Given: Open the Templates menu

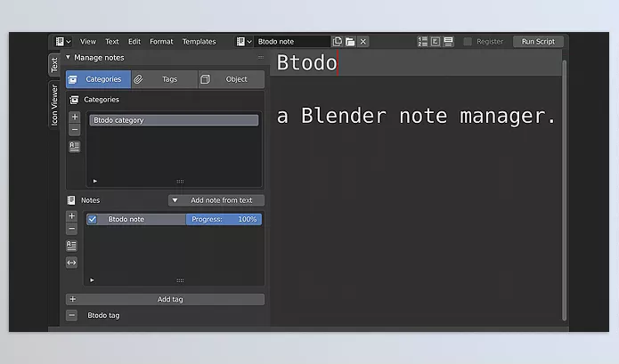Looking at the screenshot, I should click(x=199, y=42).
